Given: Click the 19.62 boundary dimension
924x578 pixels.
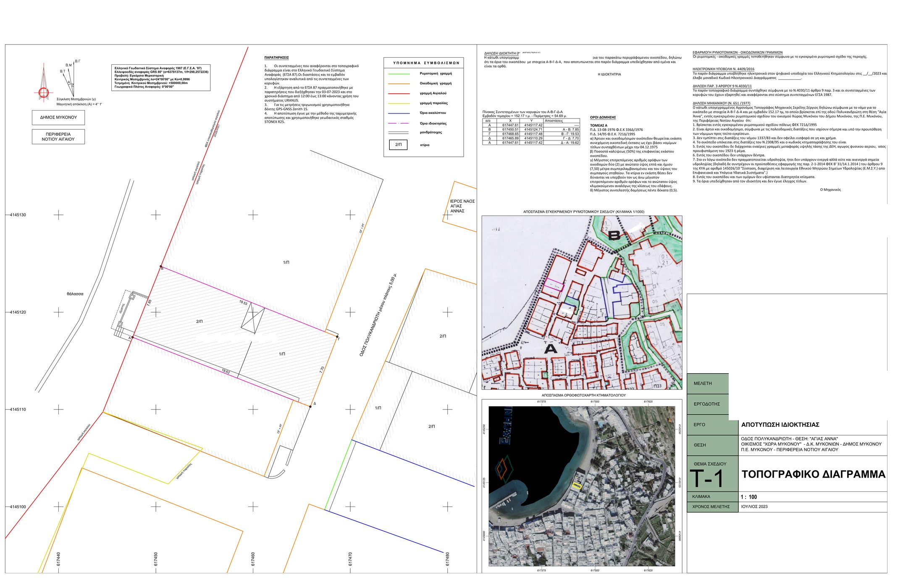Looking at the screenshot, I should [x=226, y=371].
